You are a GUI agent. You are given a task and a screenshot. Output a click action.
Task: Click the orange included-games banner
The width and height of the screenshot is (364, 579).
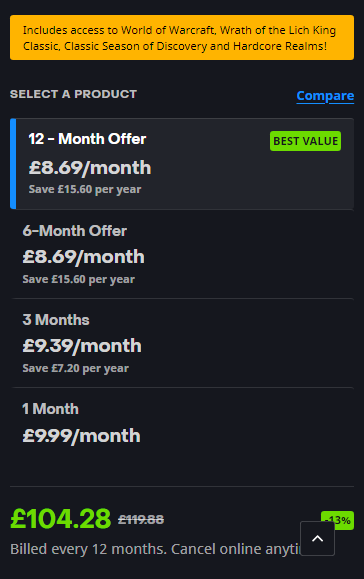click(x=182, y=38)
